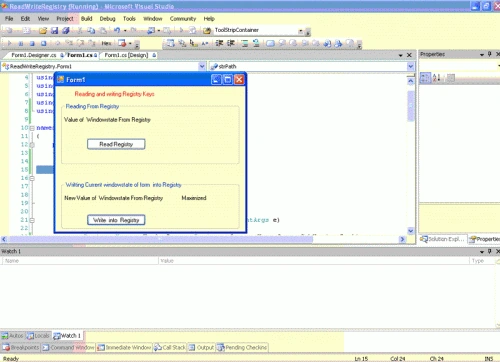Switch to the Form1.Designer.cs tab
This screenshot has width=500, height=362.
point(34,55)
